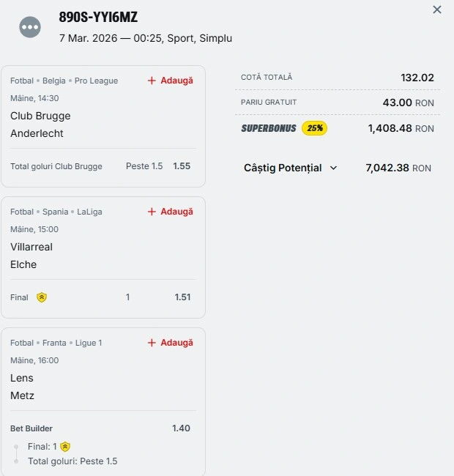
Task: Select the 1.51 odds for Villarreal final
Action: click(x=182, y=297)
